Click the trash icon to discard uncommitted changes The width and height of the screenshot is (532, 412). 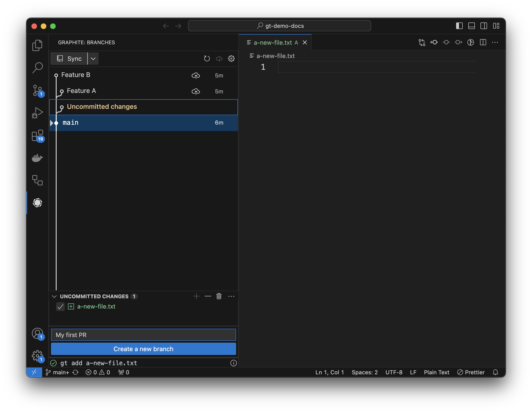(x=219, y=296)
